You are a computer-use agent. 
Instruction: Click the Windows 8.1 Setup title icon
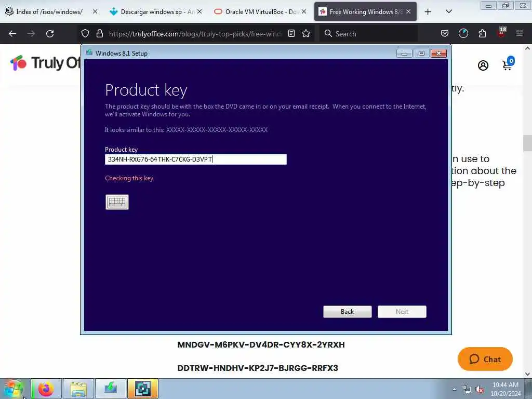tap(89, 52)
